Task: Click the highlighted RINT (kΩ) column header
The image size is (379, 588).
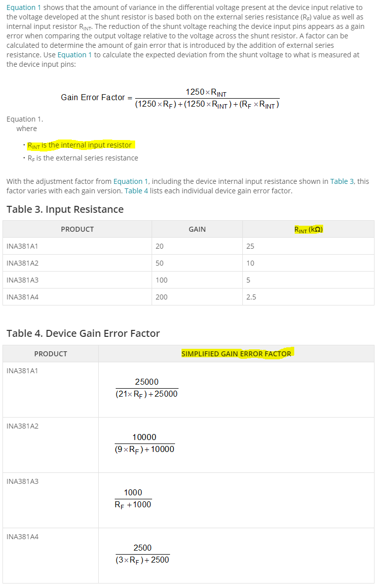Action: pyautogui.click(x=309, y=230)
